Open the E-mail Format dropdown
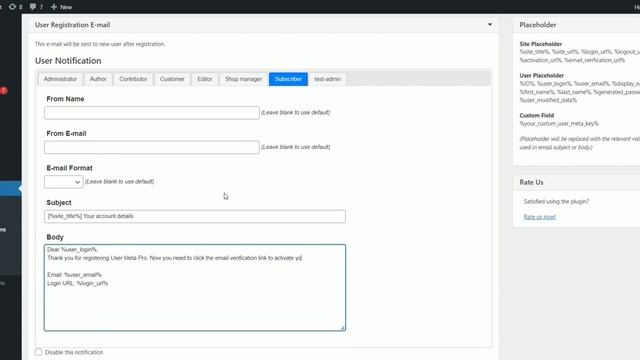The height and width of the screenshot is (360, 640). (x=64, y=182)
